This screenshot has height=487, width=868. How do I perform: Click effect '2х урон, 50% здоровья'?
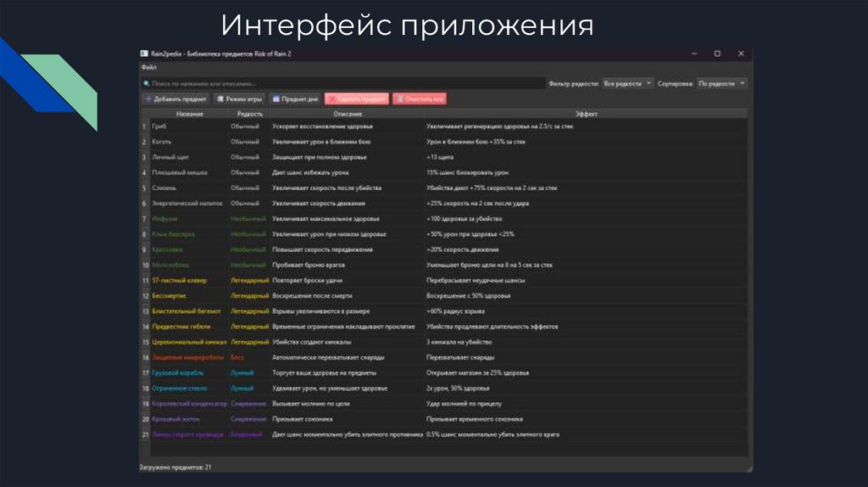[458, 389]
